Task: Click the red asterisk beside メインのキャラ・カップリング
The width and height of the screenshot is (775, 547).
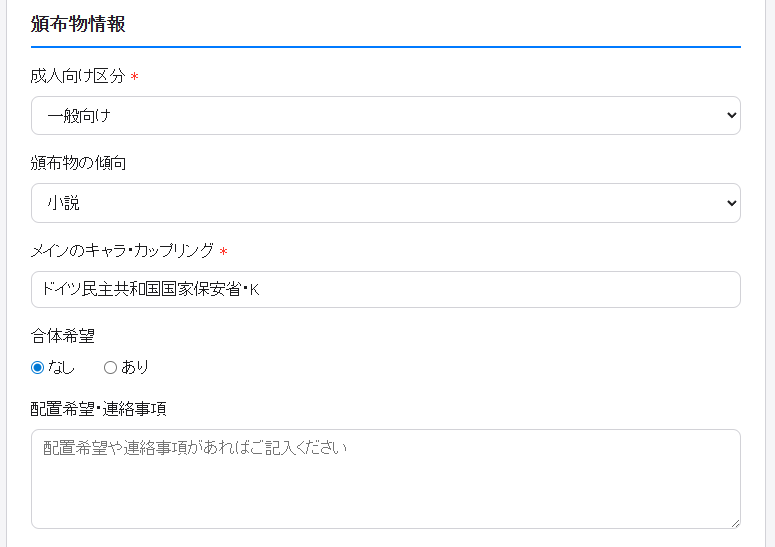Action: [x=224, y=251]
